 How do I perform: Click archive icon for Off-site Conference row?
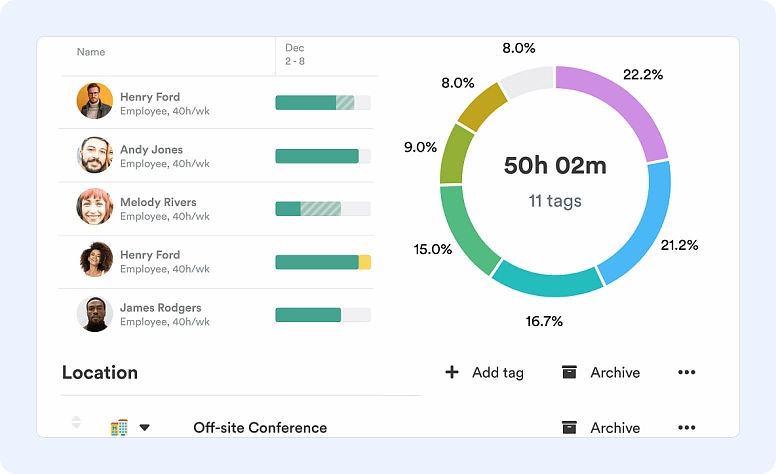click(569, 427)
